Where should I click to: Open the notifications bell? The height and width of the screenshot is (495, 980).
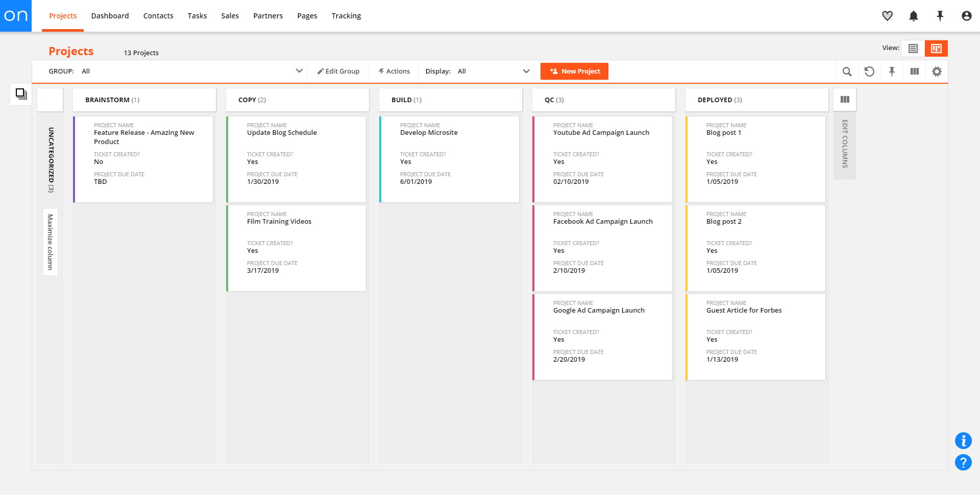[914, 16]
